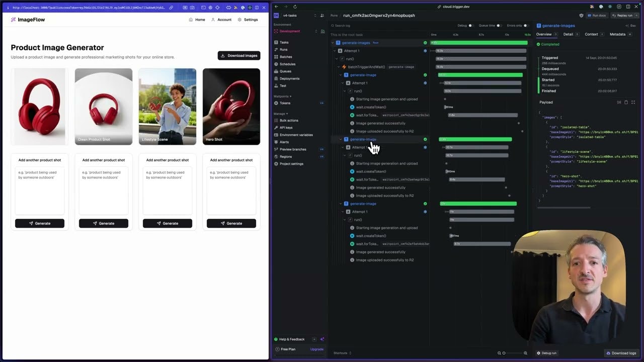Zoom in the timeline with magnifier plus

click(x=525, y=353)
